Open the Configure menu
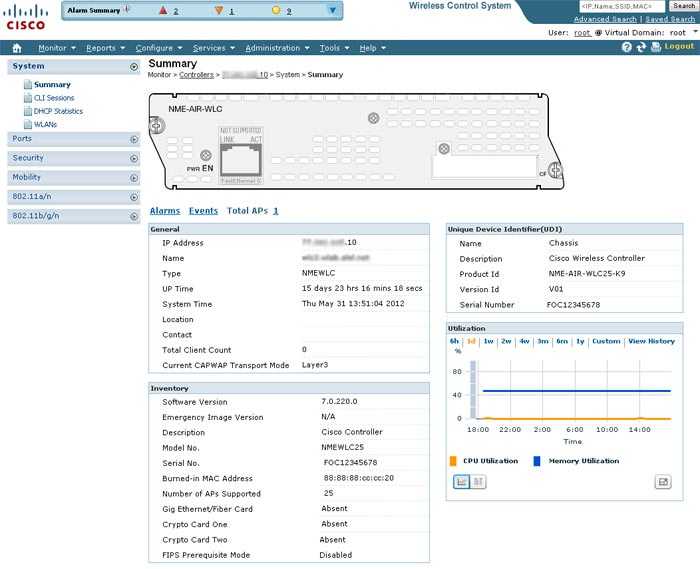 pos(159,48)
